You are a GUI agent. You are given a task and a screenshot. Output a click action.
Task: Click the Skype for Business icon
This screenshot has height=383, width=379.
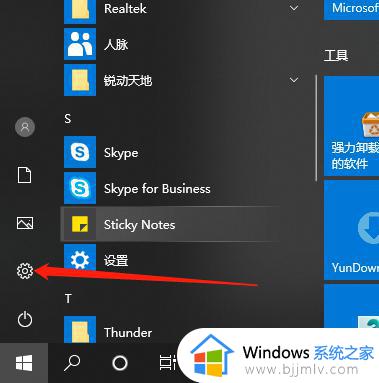80,188
